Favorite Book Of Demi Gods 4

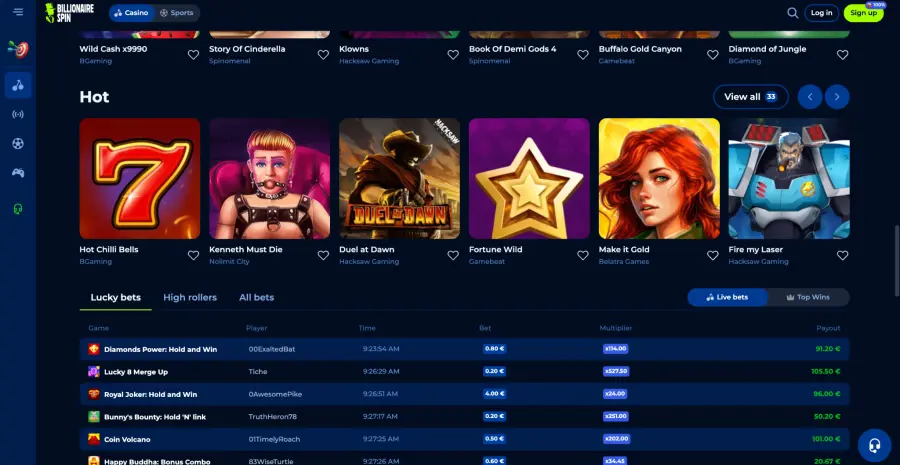point(583,55)
